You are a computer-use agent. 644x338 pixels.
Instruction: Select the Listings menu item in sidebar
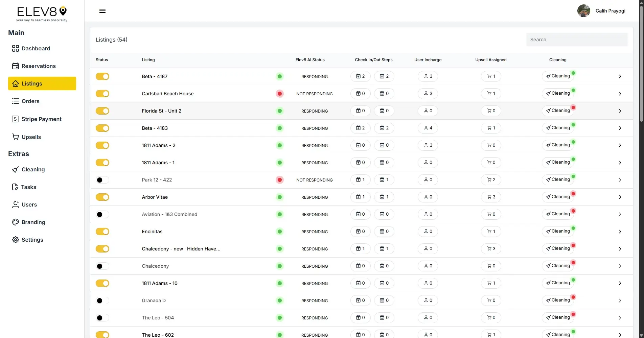tap(32, 83)
